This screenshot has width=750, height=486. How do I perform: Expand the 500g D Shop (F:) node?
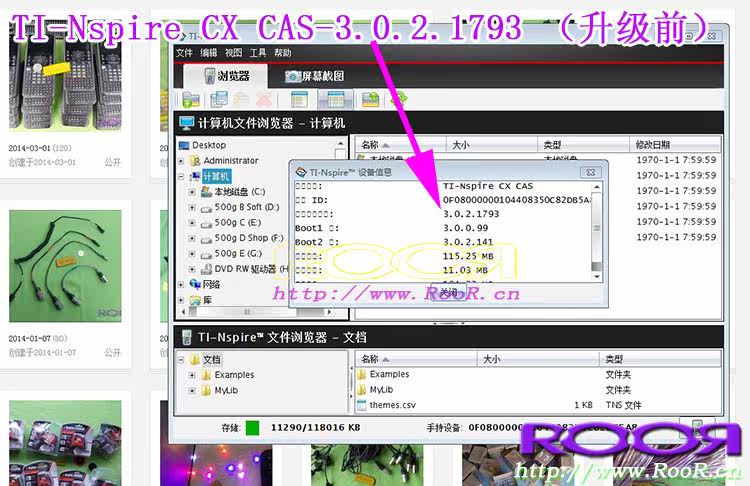click(192, 238)
